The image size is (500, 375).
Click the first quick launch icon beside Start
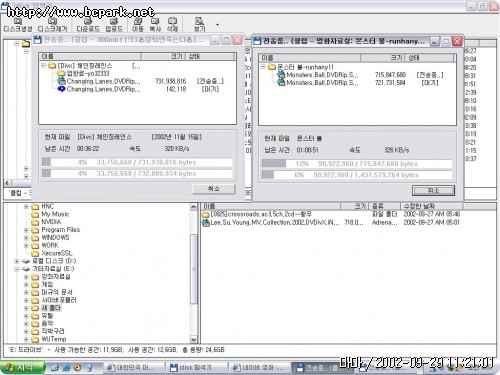tap(55, 368)
